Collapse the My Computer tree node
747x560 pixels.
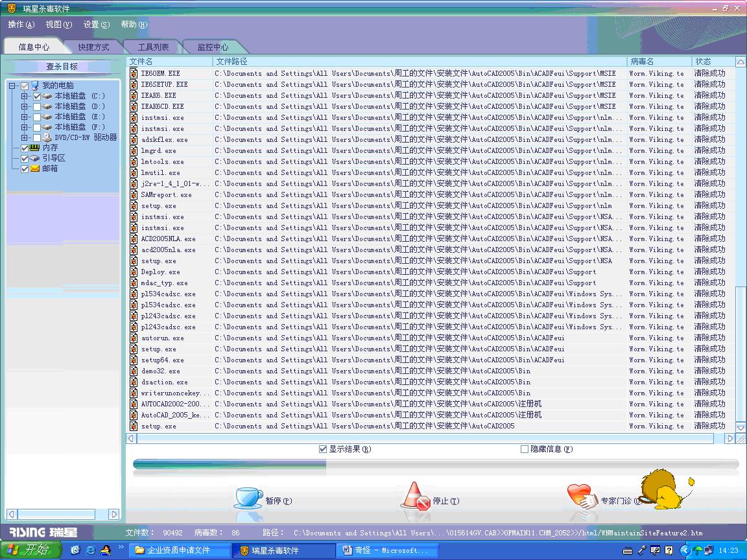pos(12,86)
